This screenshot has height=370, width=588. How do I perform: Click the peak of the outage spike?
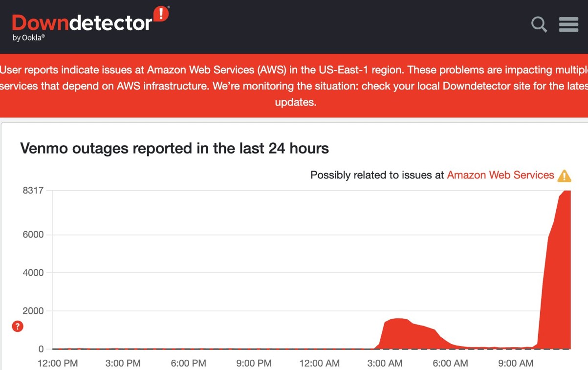click(x=566, y=192)
